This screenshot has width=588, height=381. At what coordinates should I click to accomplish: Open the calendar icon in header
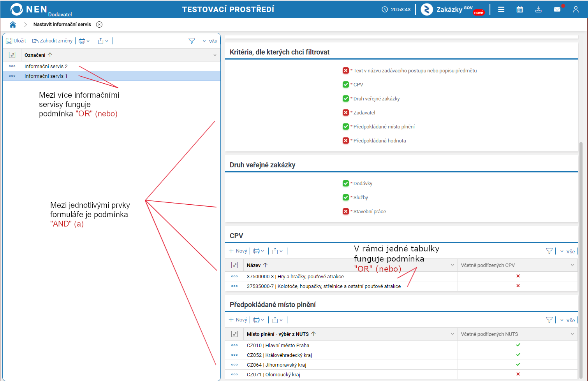point(520,9)
